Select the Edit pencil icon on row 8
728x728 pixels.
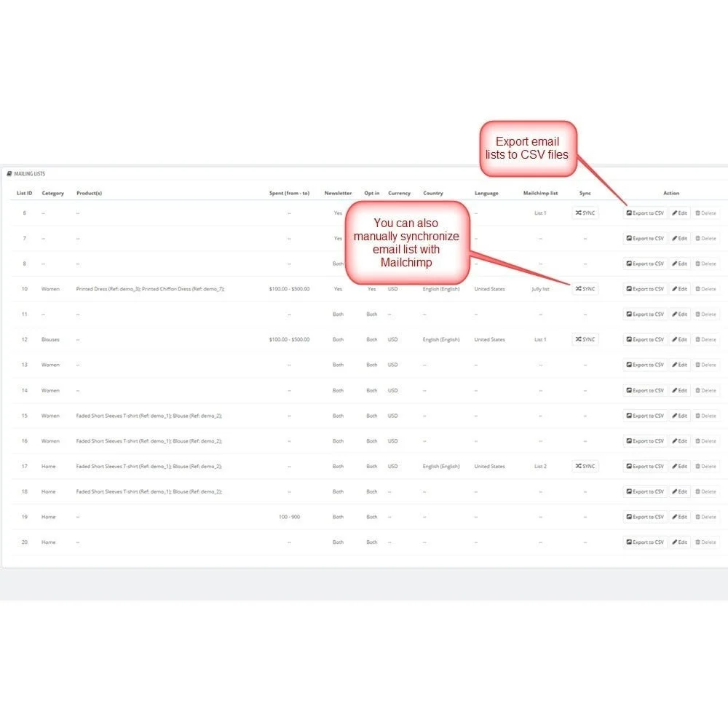pos(675,264)
